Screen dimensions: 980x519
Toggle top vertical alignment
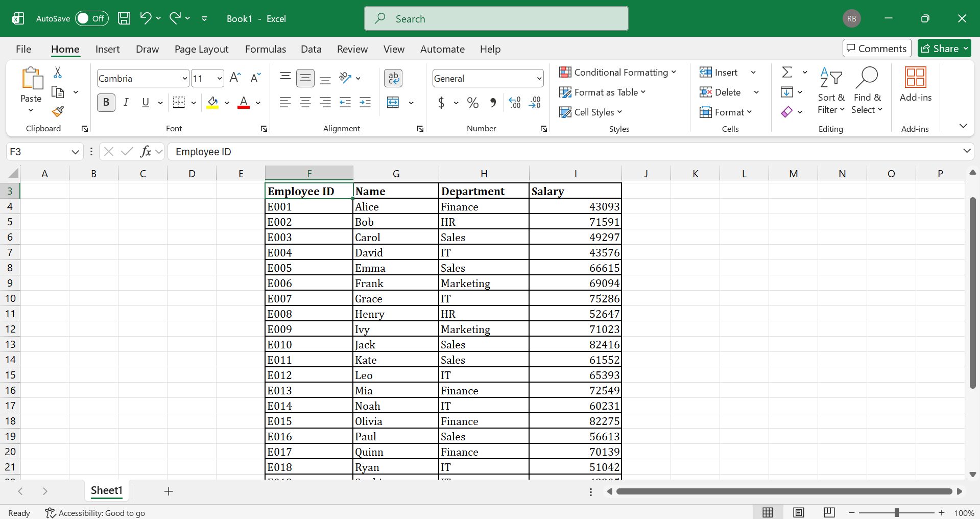tap(285, 78)
